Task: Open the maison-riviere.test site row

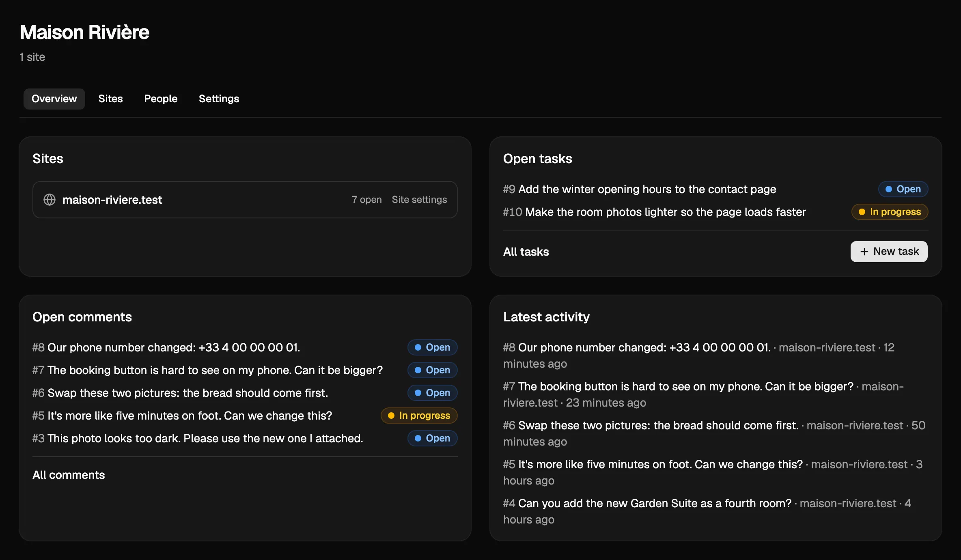Action: [x=245, y=200]
